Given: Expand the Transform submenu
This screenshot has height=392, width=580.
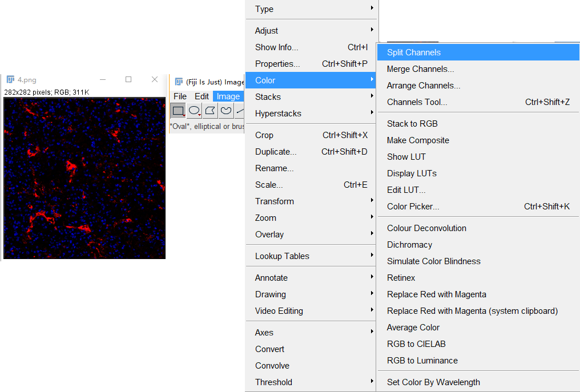Looking at the screenshot, I should (x=311, y=201).
